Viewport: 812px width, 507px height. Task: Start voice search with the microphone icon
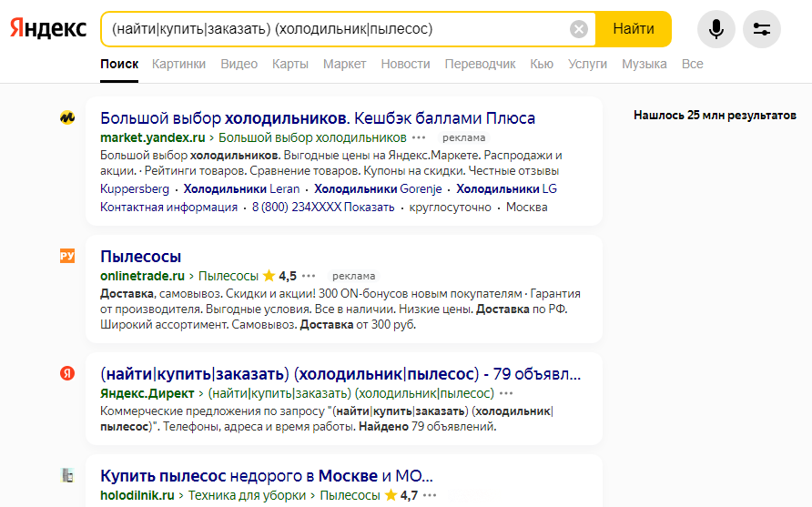click(716, 29)
